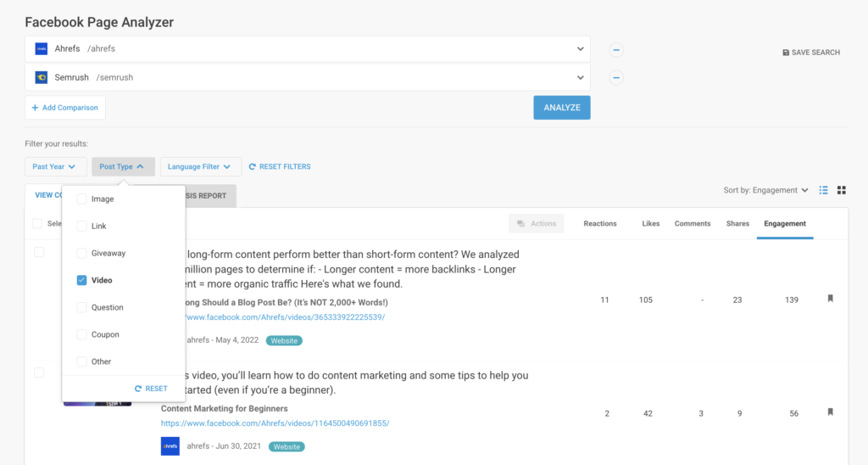
Task: Open the Language Filter dropdown
Action: pyautogui.click(x=200, y=167)
